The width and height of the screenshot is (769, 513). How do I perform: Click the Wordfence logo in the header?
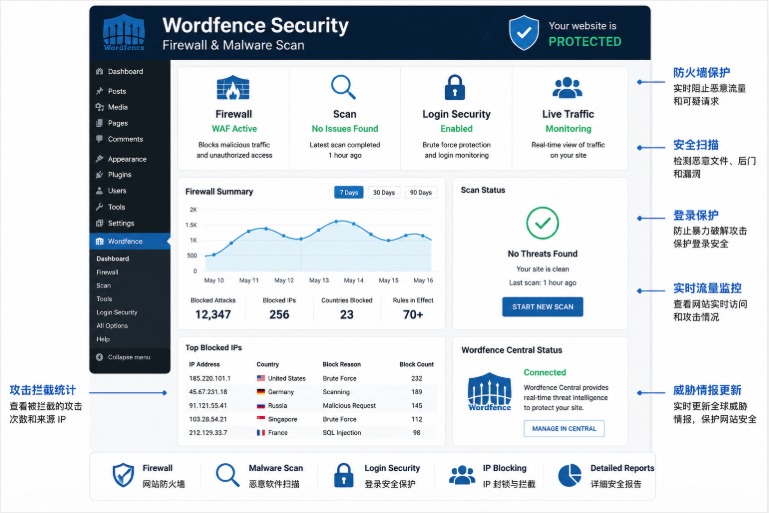[x=124, y=32]
